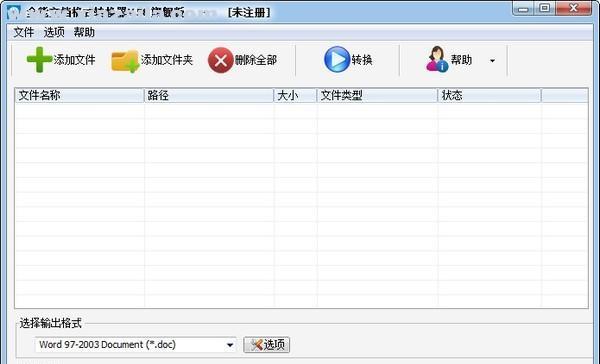Open the 文件 menu
Image resolution: width=600 pixels, height=364 pixels.
[23, 33]
